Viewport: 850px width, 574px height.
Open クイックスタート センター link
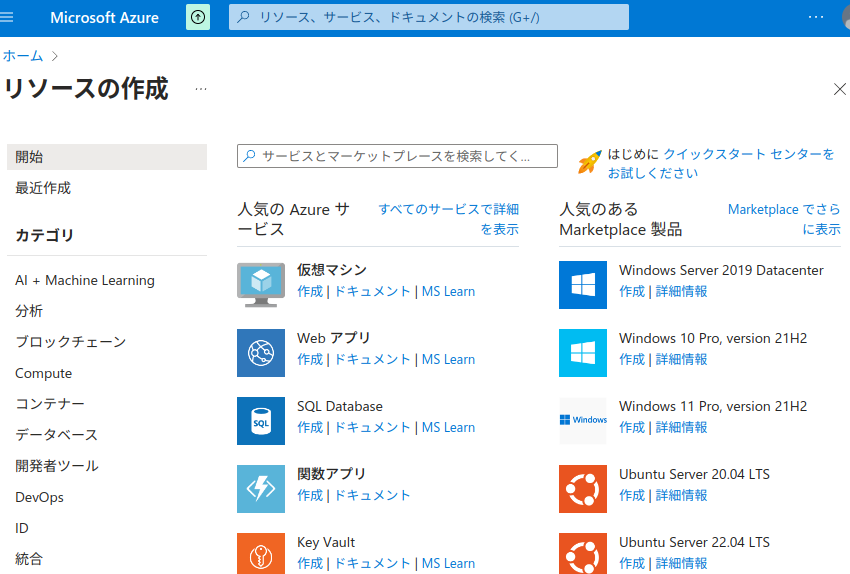click(749, 154)
